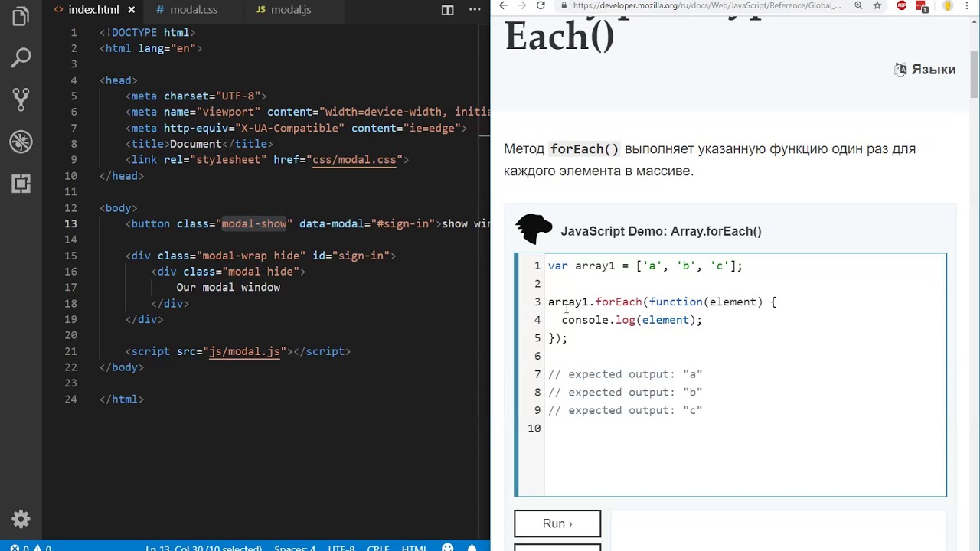Click line number 21 in the gutter
This screenshot has height=551, width=980.
[70, 351]
